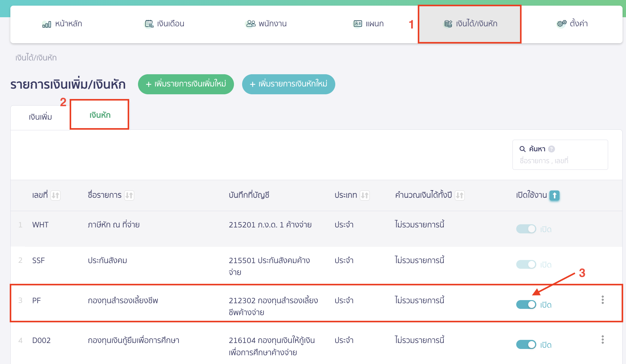Click เพิ่มรายการเงินหักใหม่ button

tap(288, 84)
